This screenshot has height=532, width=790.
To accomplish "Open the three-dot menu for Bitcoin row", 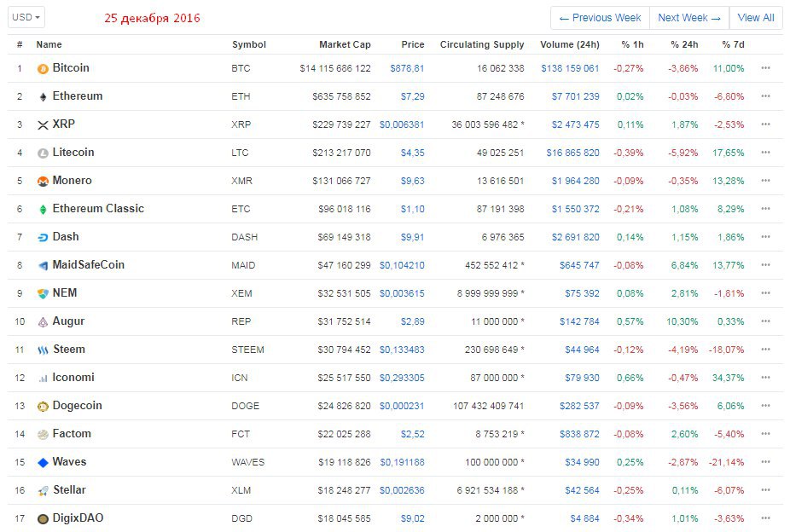I will pos(766,68).
